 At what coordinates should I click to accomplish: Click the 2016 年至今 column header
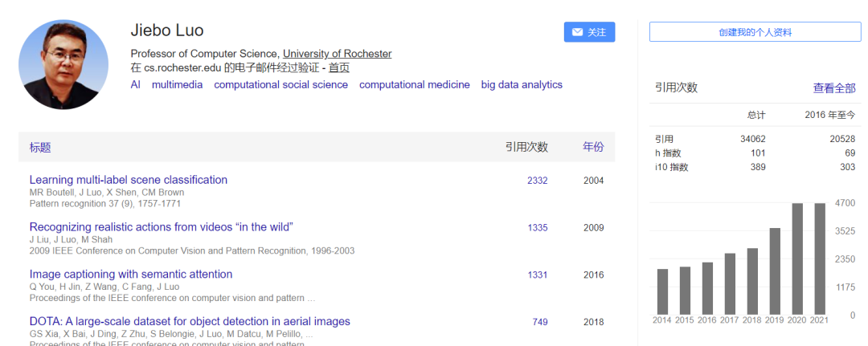click(x=829, y=115)
